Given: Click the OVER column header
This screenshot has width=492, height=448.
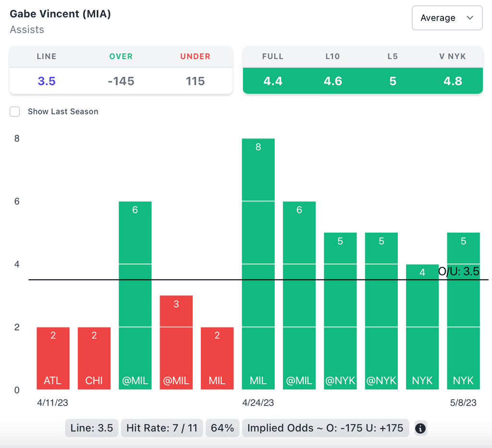Looking at the screenshot, I should [121, 57].
